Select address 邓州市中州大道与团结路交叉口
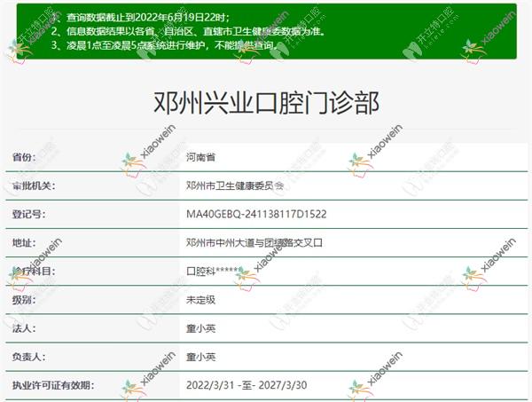 [254, 243]
